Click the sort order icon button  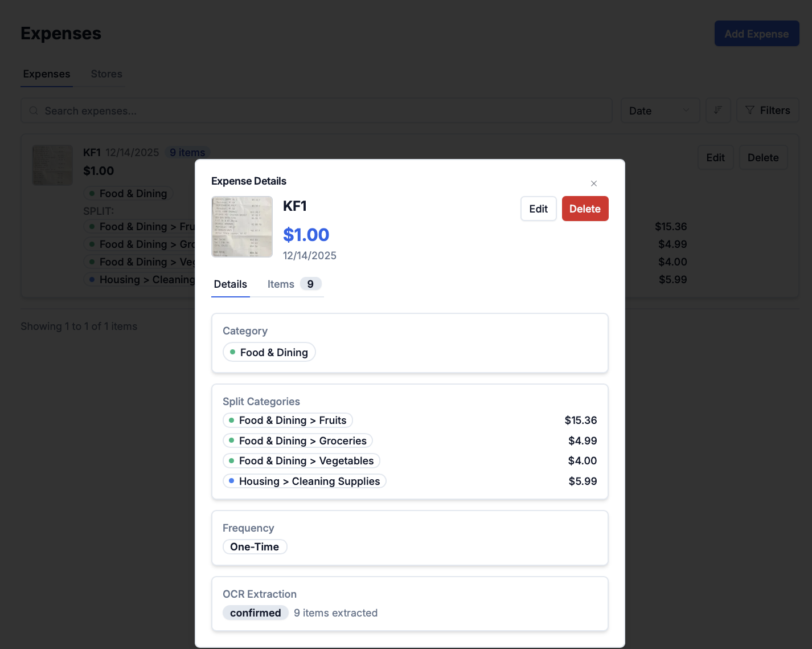(x=718, y=110)
